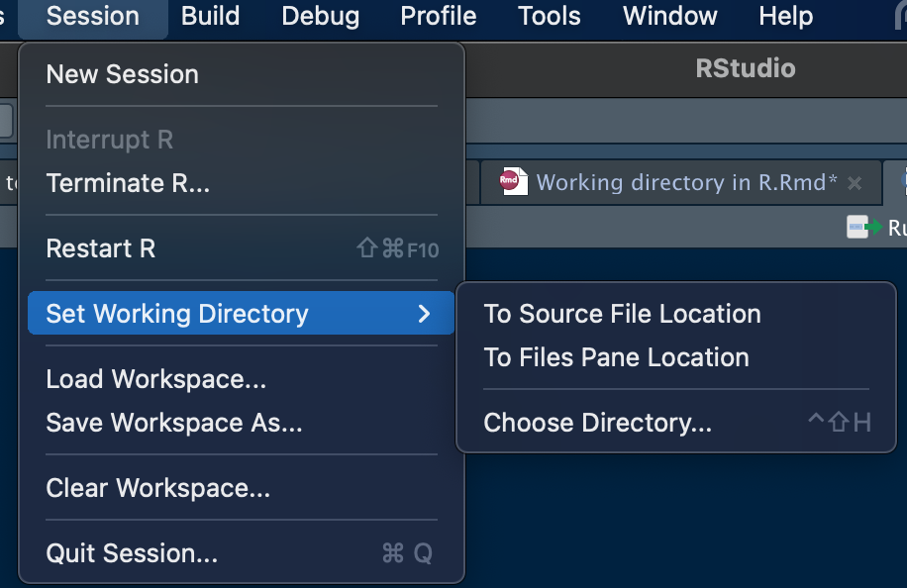The height and width of the screenshot is (588, 907).
Task: Click Restart R in Session menu
Action: (242, 248)
